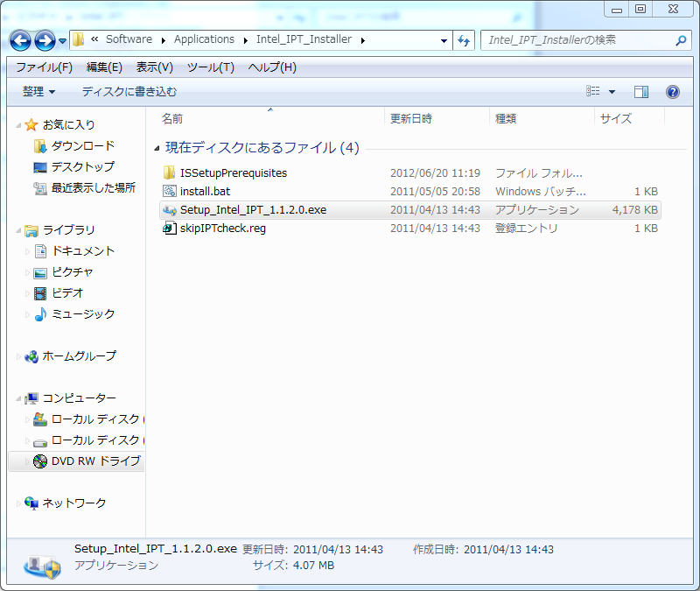
Task: Expand hidden breadcrumb path chevrons
Action: 94,39
